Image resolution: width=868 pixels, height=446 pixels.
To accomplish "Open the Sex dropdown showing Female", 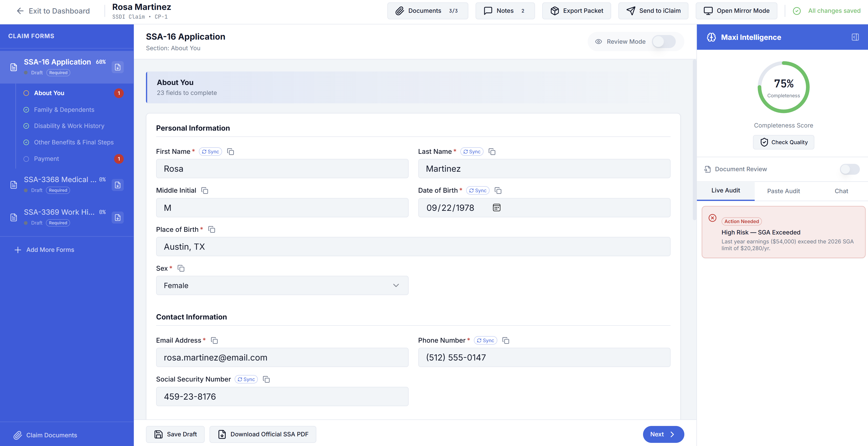I will coord(282,285).
